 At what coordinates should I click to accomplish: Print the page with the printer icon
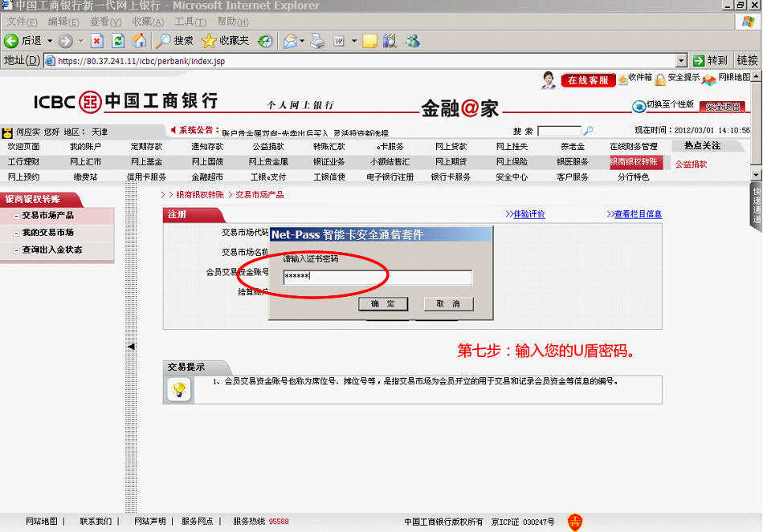[317, 41]
